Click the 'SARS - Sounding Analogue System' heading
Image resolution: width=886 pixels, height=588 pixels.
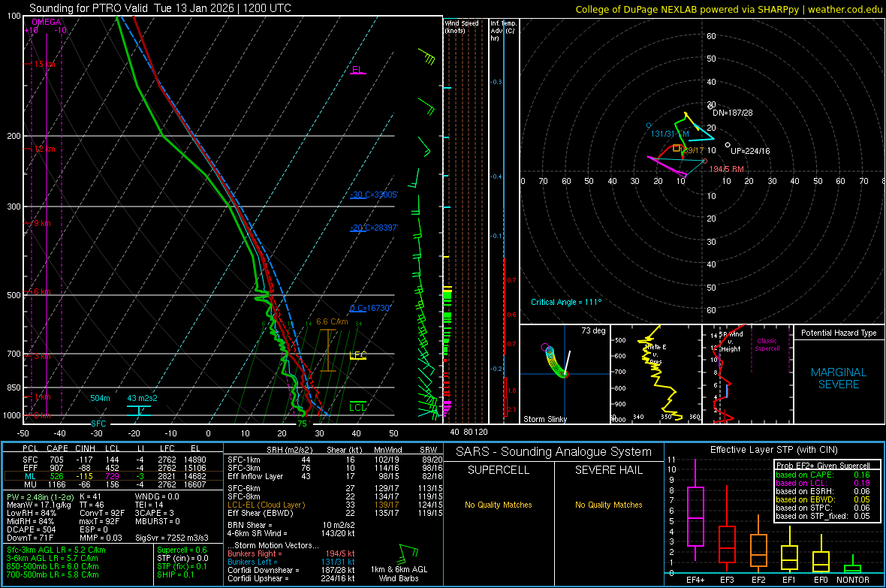click(x=554, y=452)
